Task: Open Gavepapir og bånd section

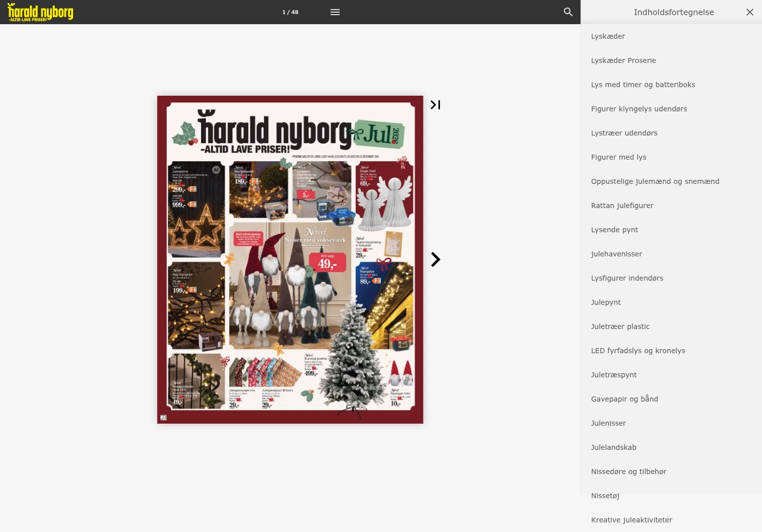Action: [671, 399]
